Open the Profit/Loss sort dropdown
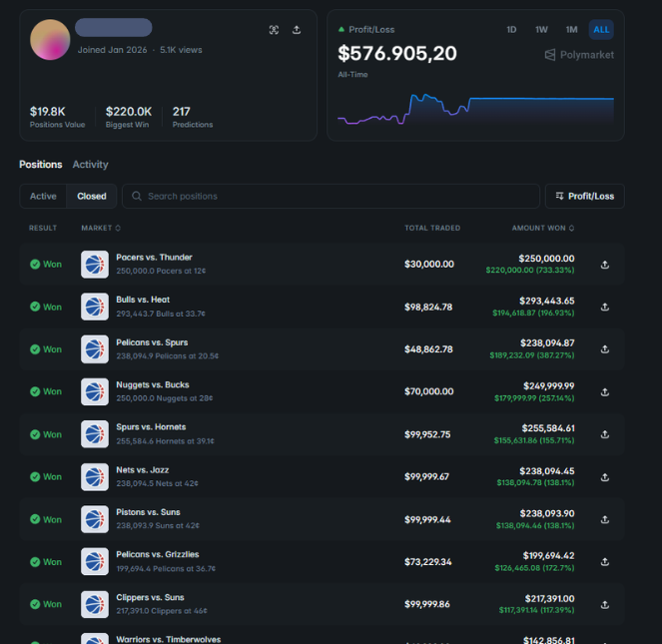The image size is (662, 644). click(x=585, y=197)
